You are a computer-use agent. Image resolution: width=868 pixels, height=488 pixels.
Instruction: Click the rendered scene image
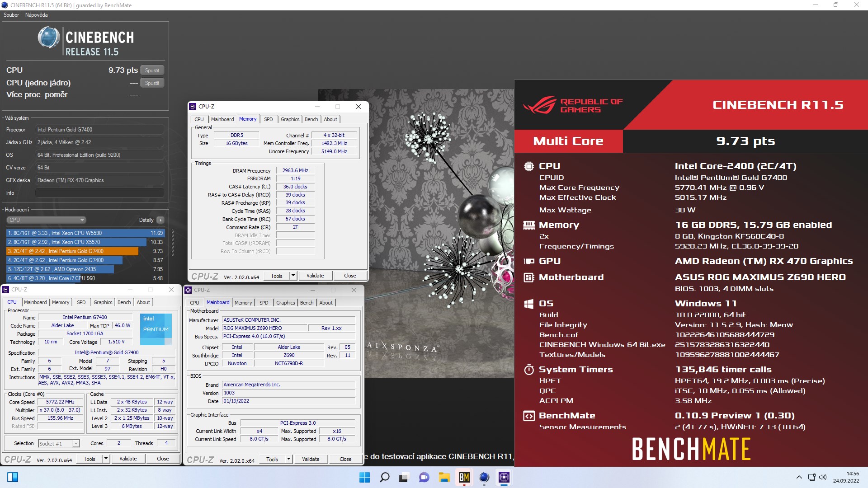(416, 233)
